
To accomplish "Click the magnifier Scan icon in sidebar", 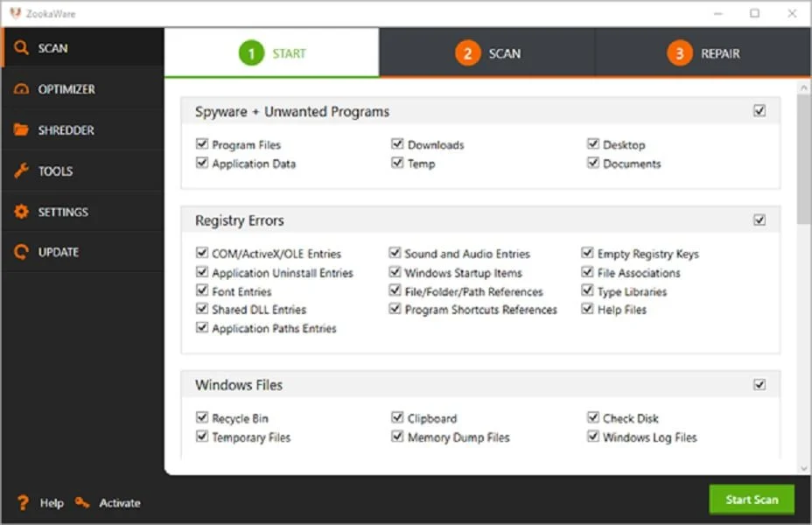I will [x=21, y=48].
